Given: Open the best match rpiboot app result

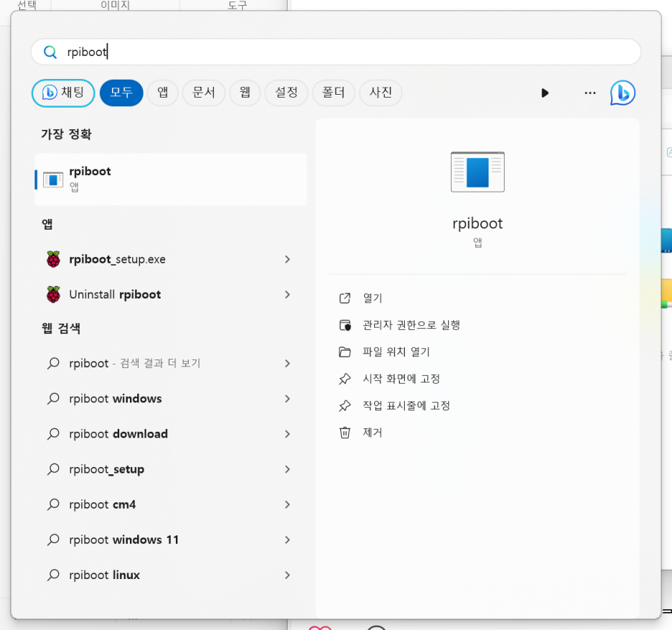Looking at the screenshot, I should click(x=171, y=179).
